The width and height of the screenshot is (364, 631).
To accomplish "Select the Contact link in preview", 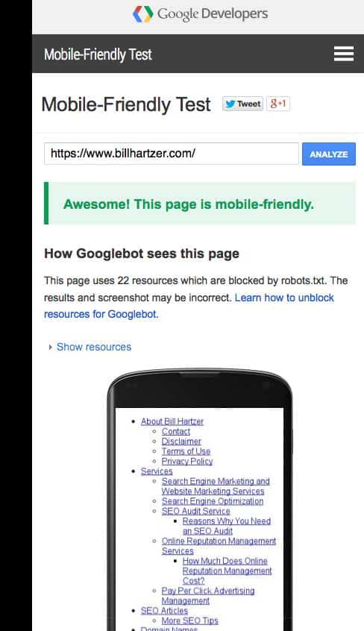I will pos(175,431).
